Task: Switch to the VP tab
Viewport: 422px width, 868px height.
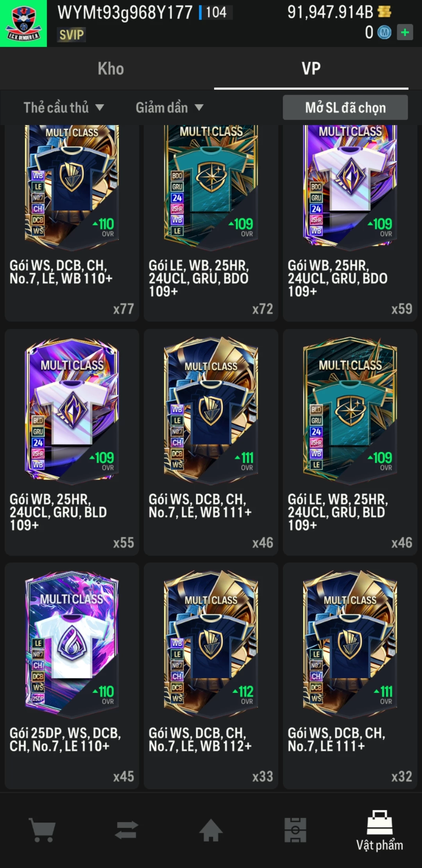Action: pos(311,69)
